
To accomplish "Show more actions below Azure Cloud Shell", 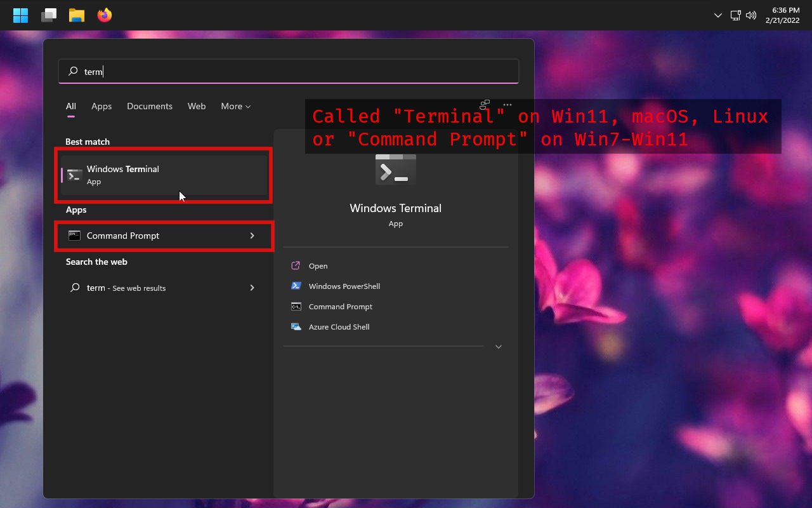I will coord(498,347).
